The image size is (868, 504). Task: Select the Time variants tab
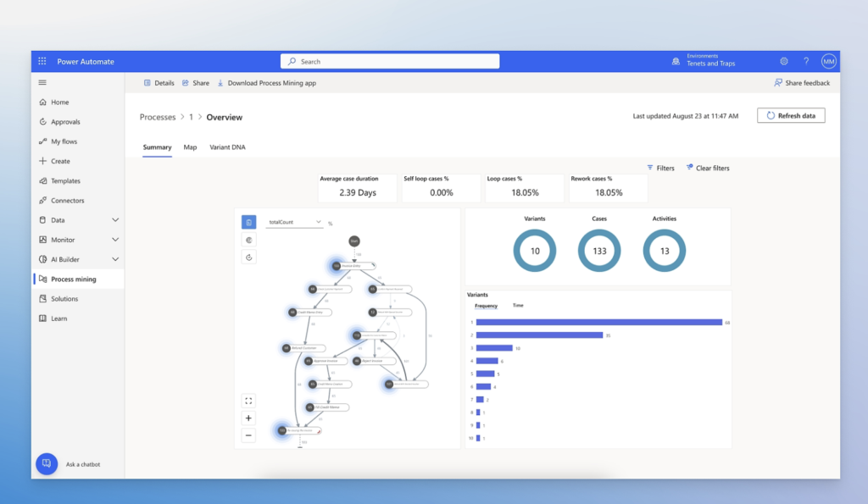518,306
